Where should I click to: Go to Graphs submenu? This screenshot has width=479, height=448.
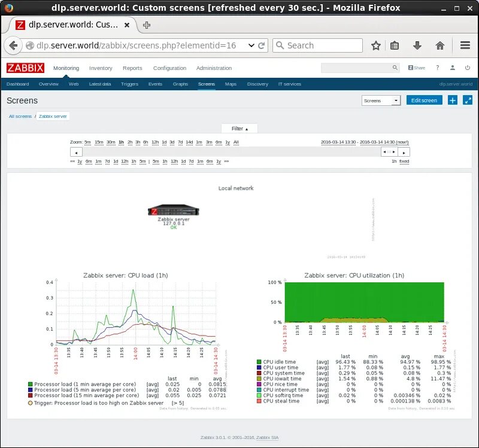[180, 84]
